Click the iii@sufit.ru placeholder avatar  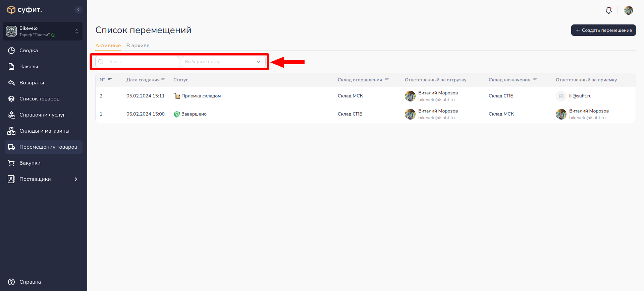point(561,96)
